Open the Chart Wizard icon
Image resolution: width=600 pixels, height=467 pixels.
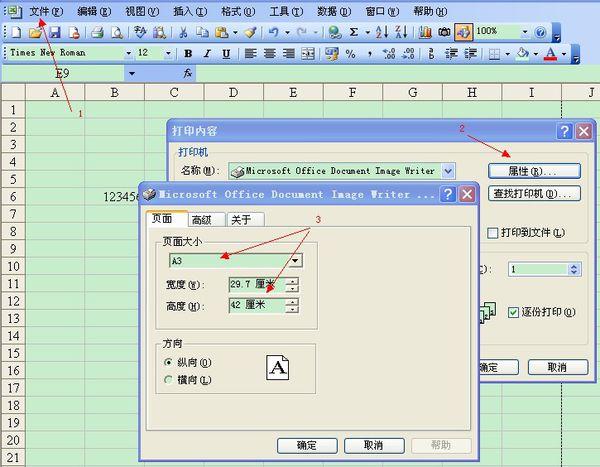click(425, 33)
